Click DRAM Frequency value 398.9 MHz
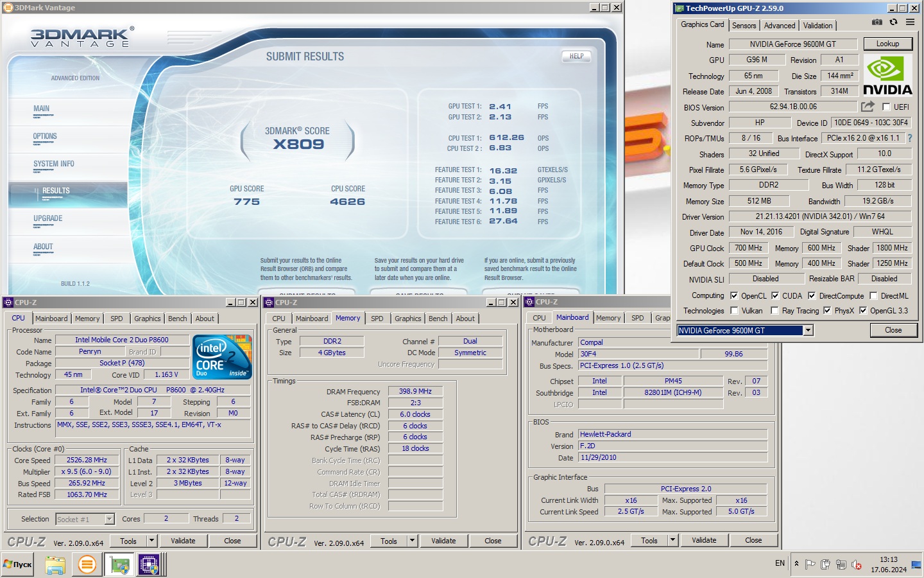924x578 pixels. [x=415, y=391]
